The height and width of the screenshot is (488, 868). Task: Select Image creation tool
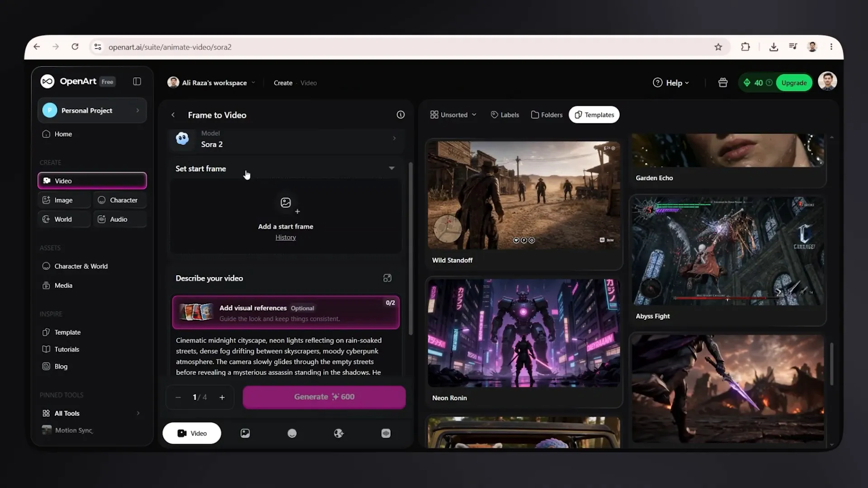(x=64, y=200)
